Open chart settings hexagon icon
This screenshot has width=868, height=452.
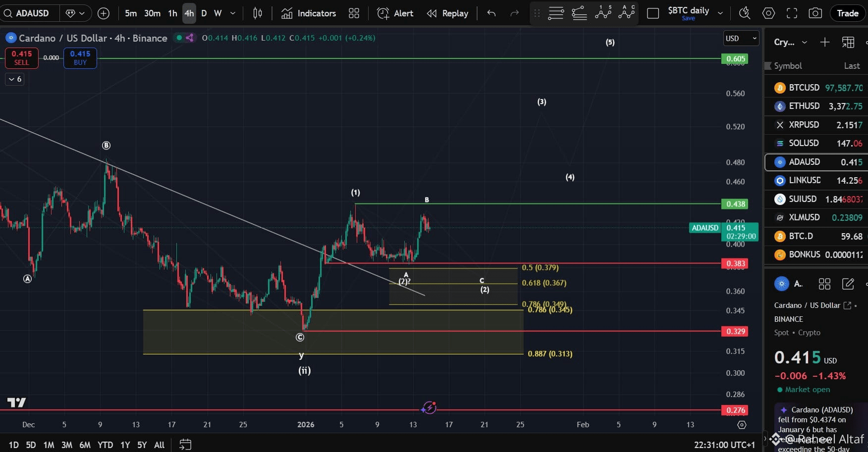(768, 13)
